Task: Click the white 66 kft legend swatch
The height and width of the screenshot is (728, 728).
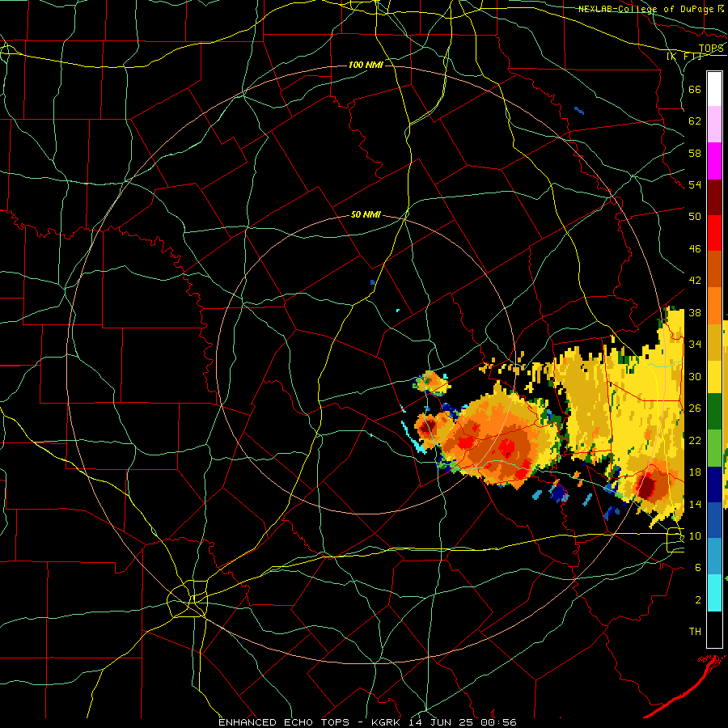Action: point(714,89)
